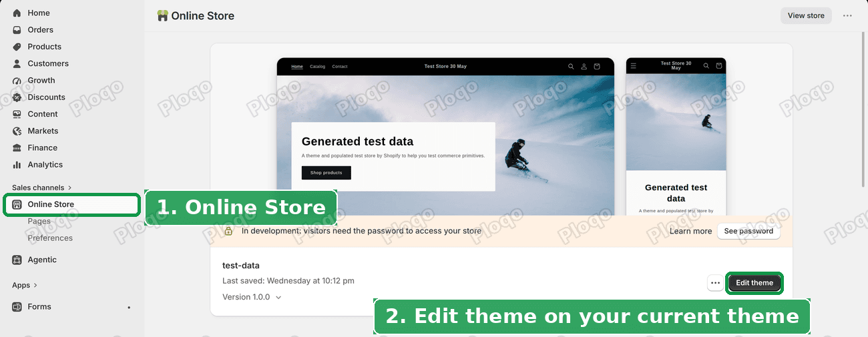The height and width of the screenshot is (337, 868).
Task: Open the Pages submenu item
Action: pyautogui.click(x=39, y=221)
